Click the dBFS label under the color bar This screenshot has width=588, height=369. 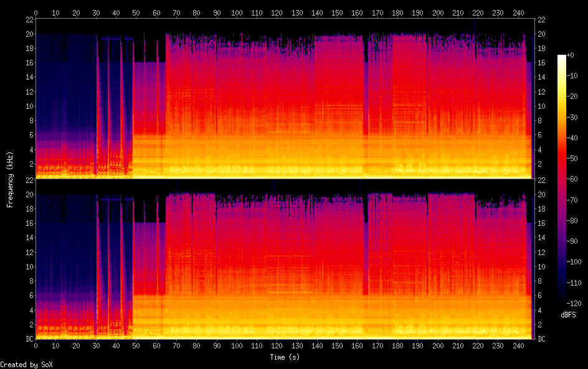(568, 315)
